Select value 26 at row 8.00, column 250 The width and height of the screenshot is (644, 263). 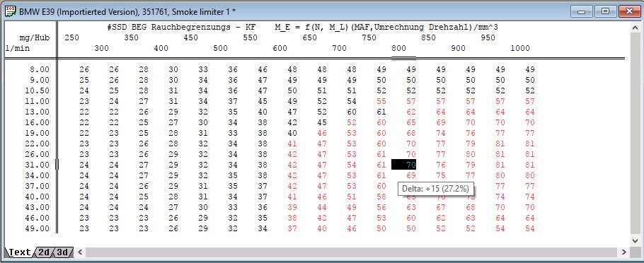click(84, 69)
